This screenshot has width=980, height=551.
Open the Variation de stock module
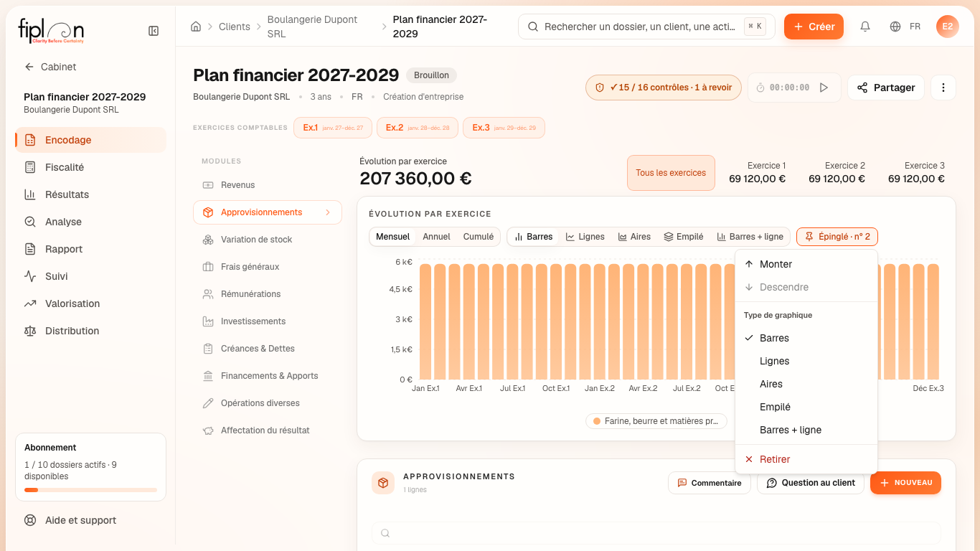[x=268, y=240]
